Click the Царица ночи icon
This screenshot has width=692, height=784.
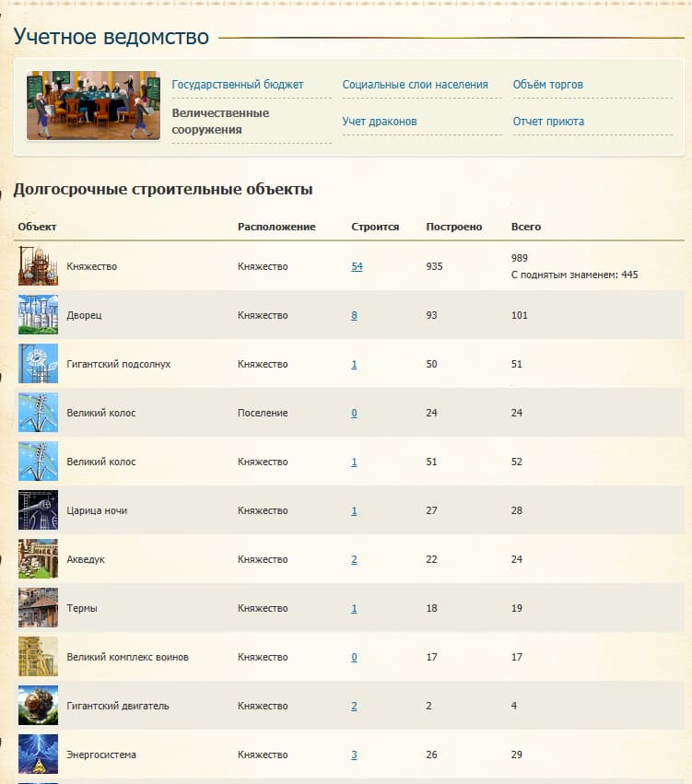click(38, 510)
